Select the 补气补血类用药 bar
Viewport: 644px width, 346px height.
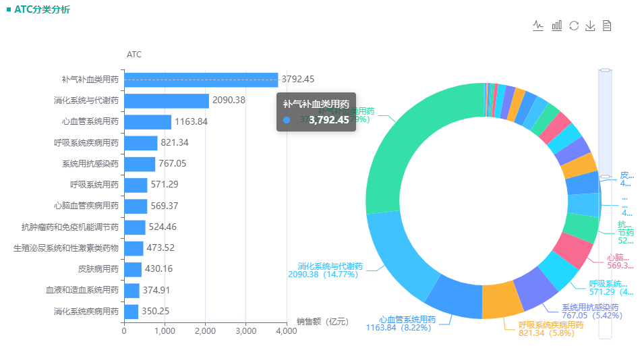click(200, 80)
